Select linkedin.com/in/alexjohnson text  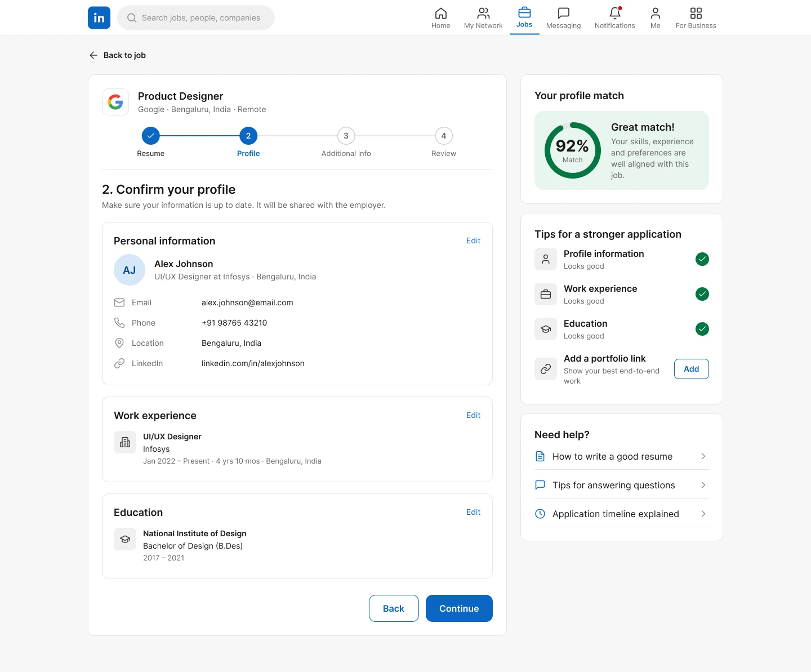253,363
